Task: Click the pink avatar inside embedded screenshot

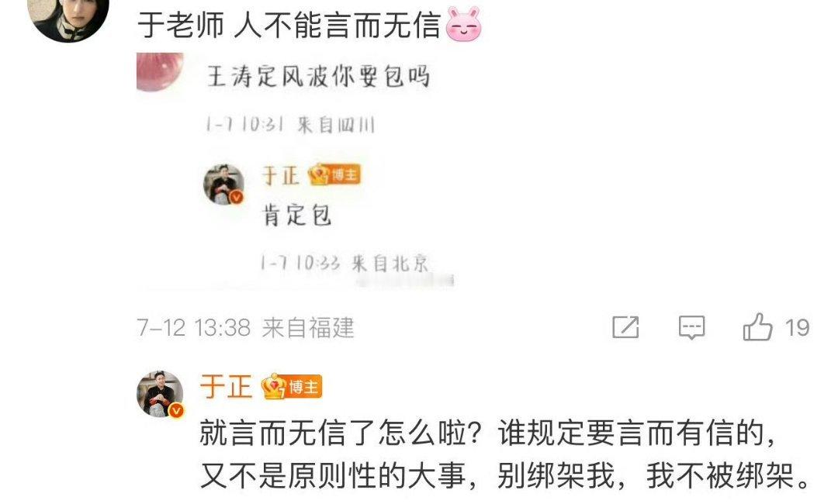Action: pyautogui.click(x=160, y=71)
